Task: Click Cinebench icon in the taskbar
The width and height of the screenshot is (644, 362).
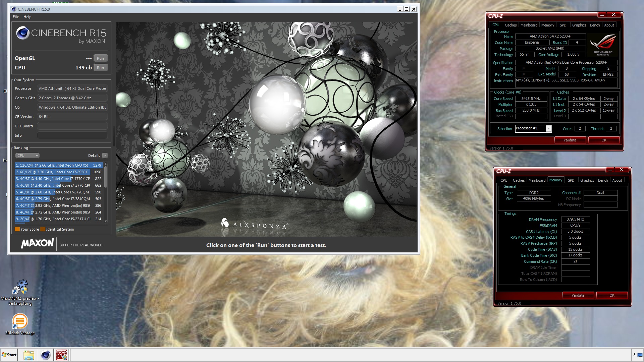Action: (x=46, y=355)
